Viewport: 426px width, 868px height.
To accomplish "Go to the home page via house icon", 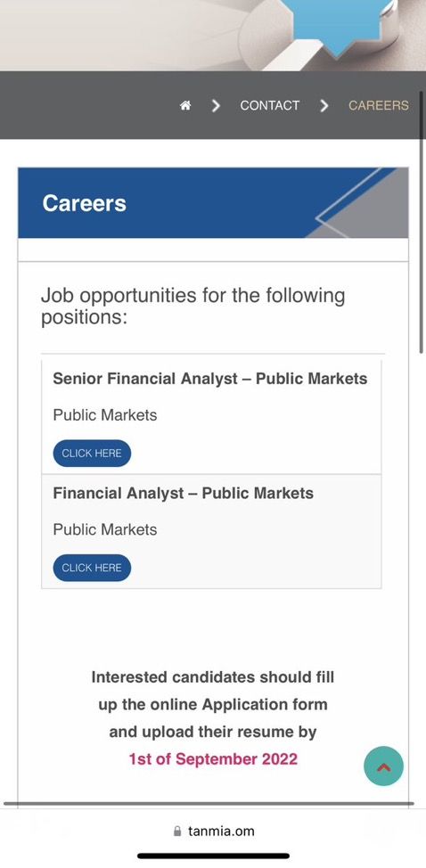I will click(x=185, y=105).
